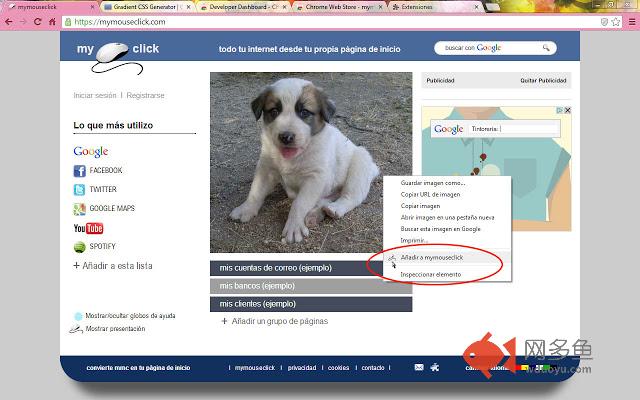
Task: Click '+ Añadir a esta lista'
Action: 113,266
